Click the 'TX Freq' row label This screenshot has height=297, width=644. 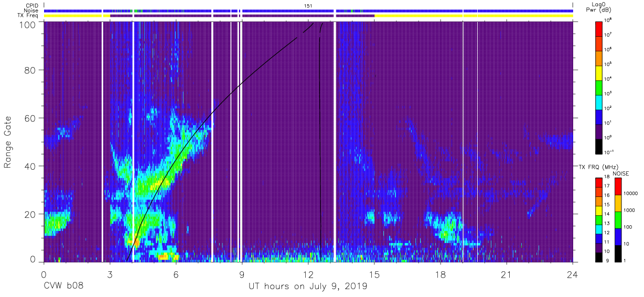[x=28, y=16]
